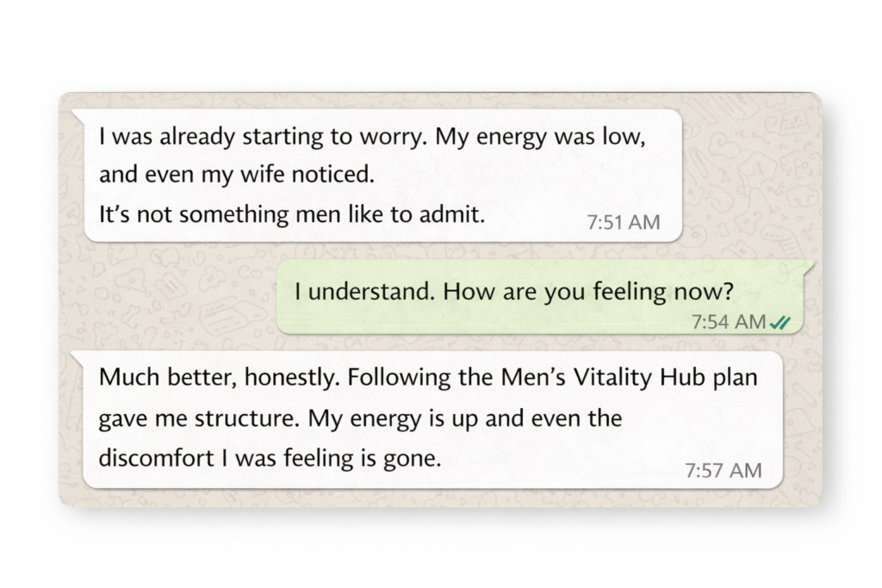Click the question "How are you feeling now?"
The image size is (882, 588).
pyautogui.click(x=588, y=292)
